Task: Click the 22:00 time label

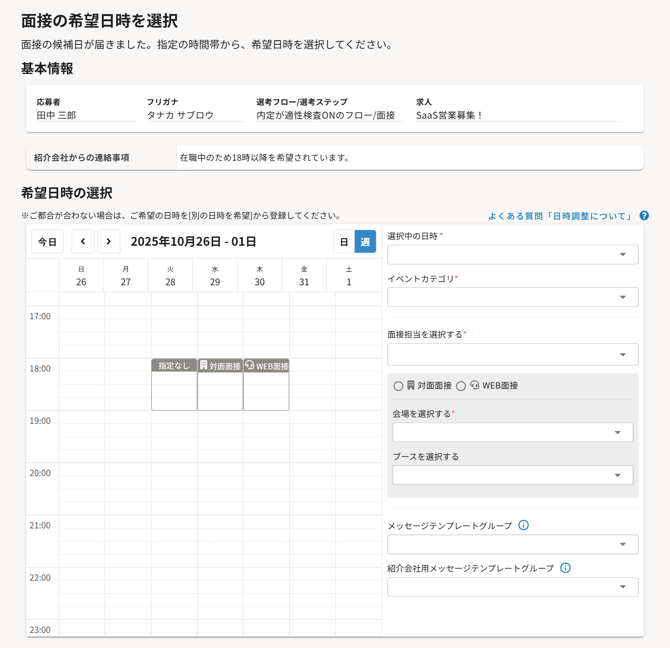Action: [x=40, y=578]
